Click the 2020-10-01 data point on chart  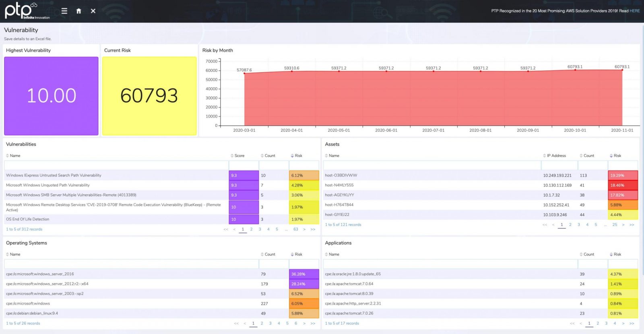575,70
